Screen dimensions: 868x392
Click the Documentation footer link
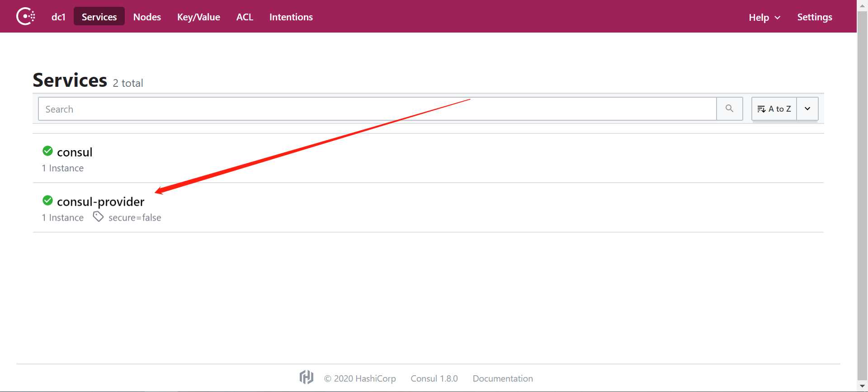pos(503,378)
